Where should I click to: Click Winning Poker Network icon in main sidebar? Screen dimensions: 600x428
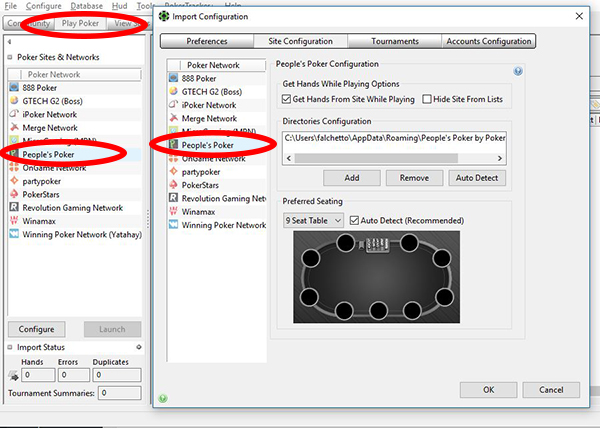point(14,234)
